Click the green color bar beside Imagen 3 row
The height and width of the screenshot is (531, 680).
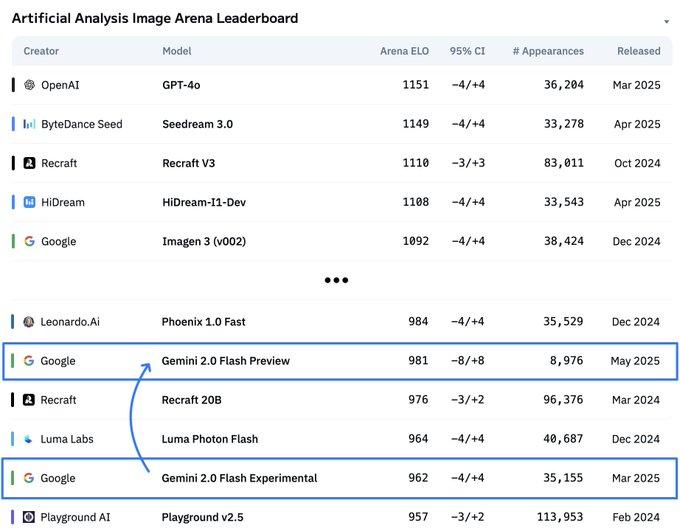pos(13,241)
